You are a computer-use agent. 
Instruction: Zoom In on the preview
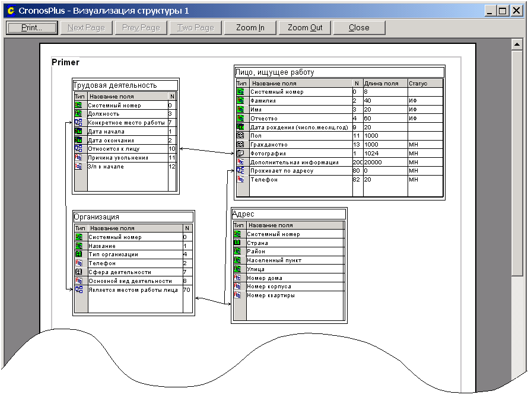click(250, 28)
